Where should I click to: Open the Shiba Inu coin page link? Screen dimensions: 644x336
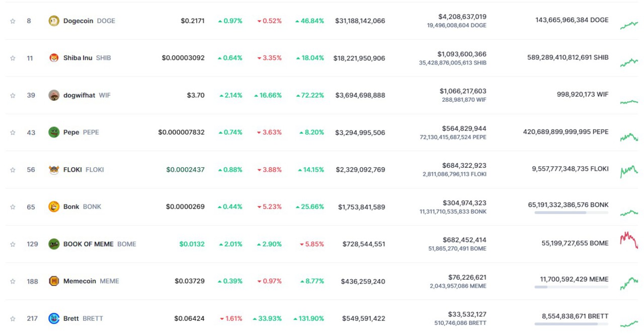[78, 58]
